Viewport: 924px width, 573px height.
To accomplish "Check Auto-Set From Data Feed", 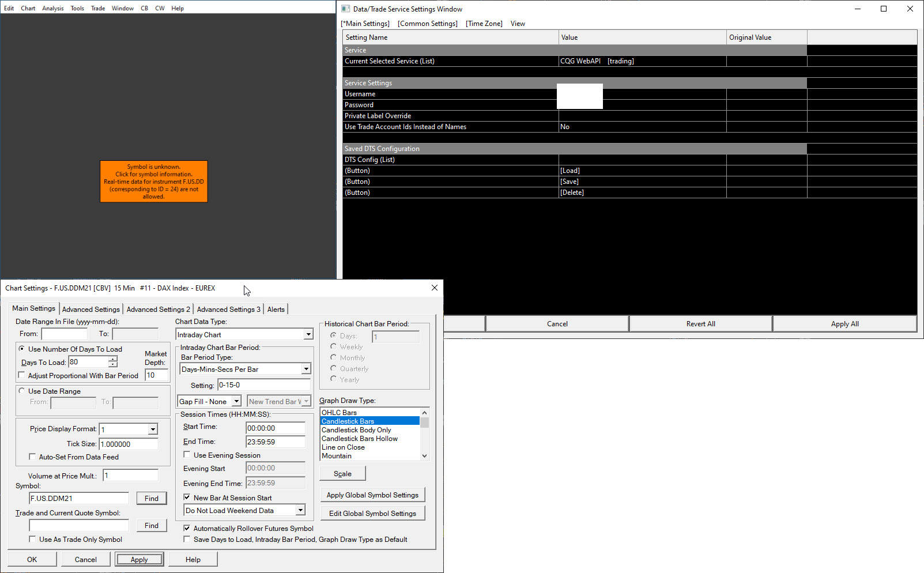I will click(x=33, y=457).
